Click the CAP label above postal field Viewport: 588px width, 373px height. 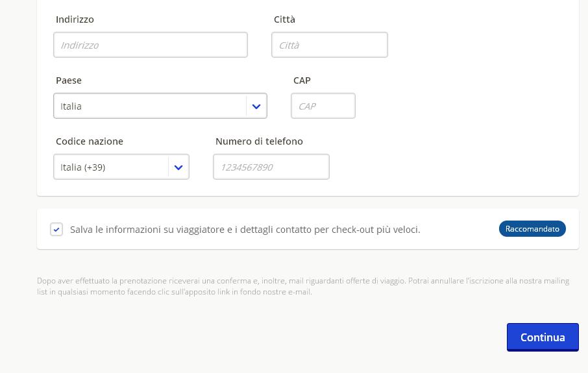tap(302, 80)
